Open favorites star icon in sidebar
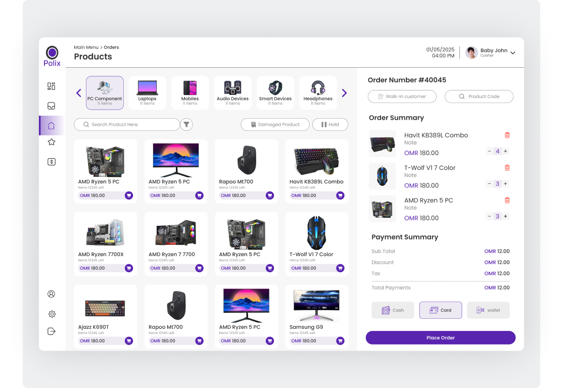Viewport: 563px width, 392px height. (52, 142)
